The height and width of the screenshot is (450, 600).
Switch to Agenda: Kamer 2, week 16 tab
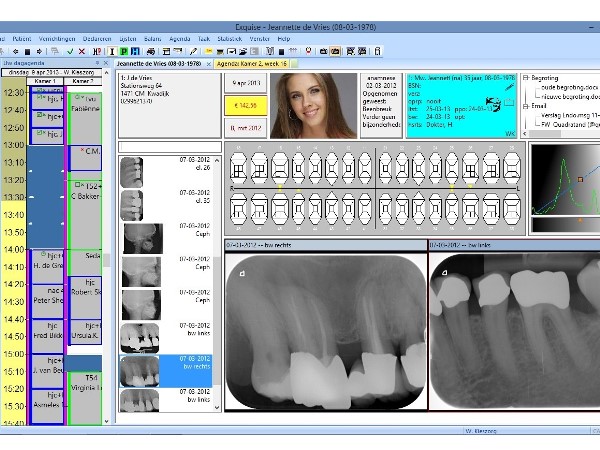click(x=259, y=62)
